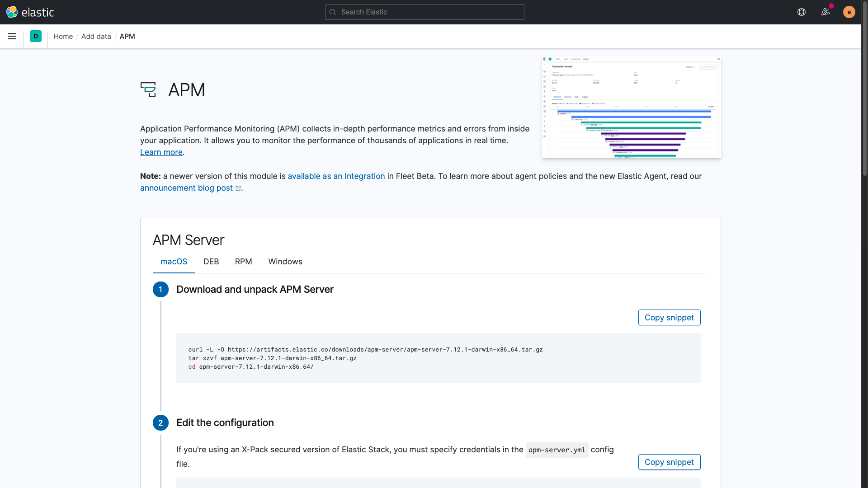
Task: Click the APM page icon beside the title
Action: click(148, 89)
